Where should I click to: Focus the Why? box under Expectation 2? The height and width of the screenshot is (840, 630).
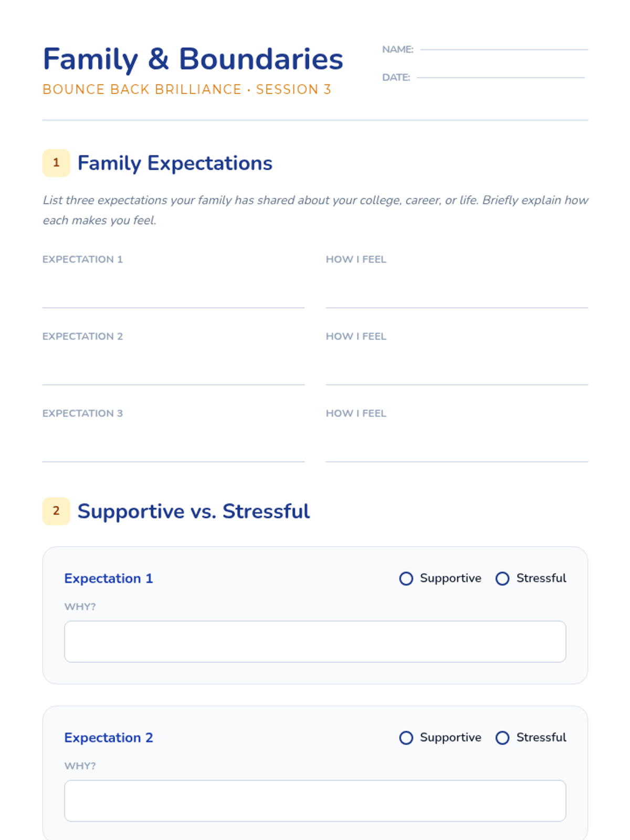(x=315, y=801)
